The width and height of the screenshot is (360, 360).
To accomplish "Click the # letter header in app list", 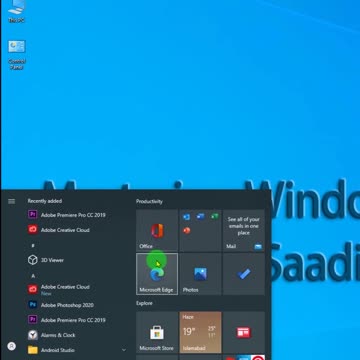I will pos(33,246).
